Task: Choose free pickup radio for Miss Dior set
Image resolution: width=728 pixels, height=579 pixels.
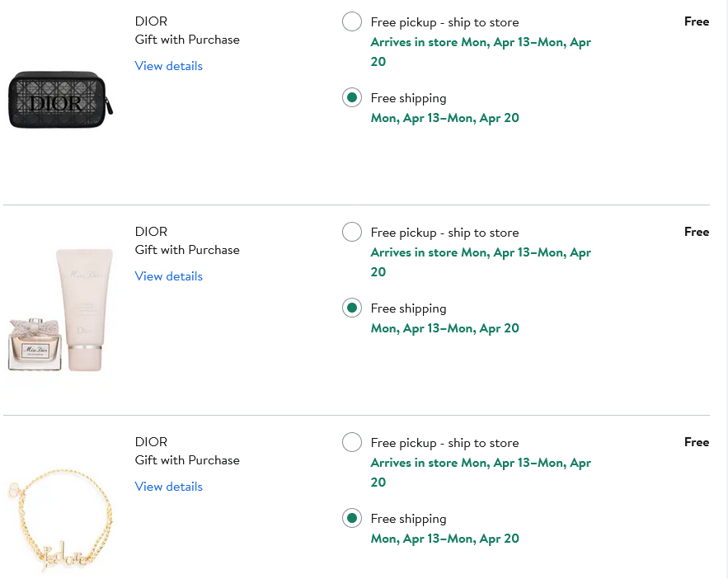Action: point(352,233)
